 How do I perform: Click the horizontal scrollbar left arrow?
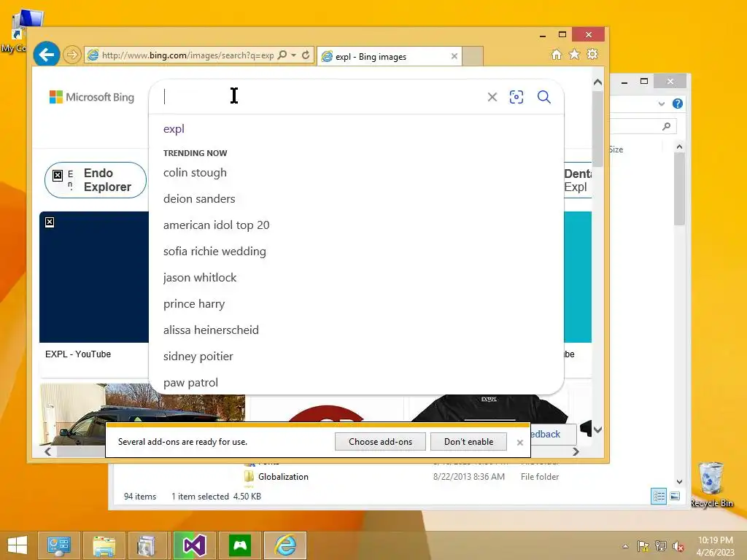(x=47, y=451)
